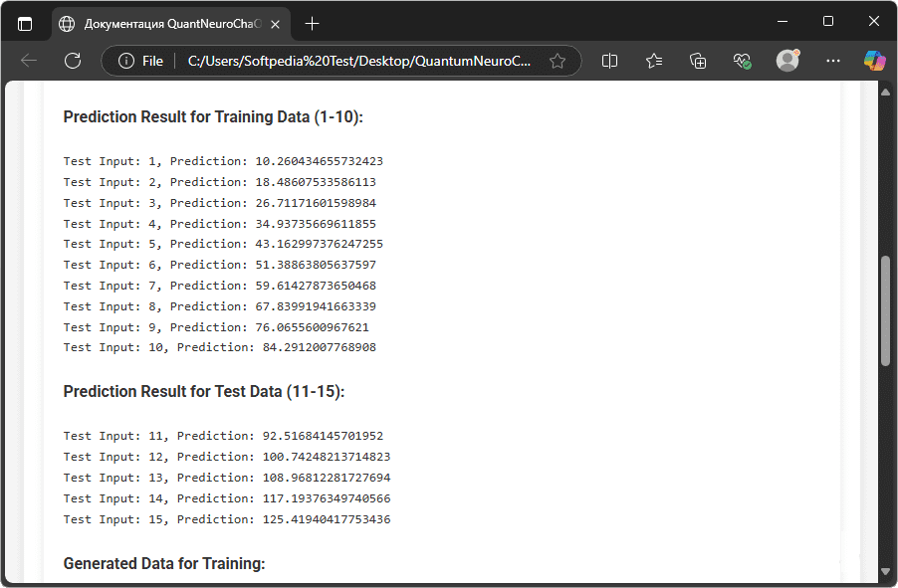
Task: Open a new browser tab
Action: 313,23
